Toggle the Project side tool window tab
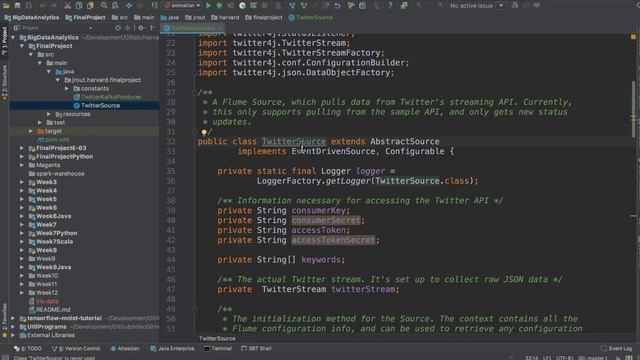This screenshot has height=360, width=640. point(4,40)
